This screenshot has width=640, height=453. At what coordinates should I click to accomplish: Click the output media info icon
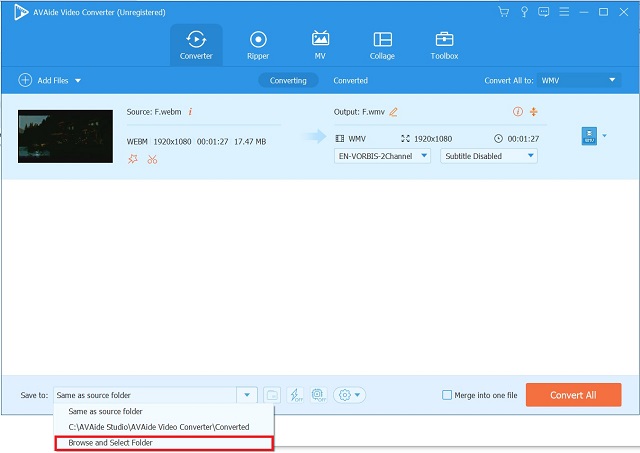pos(518,111)
